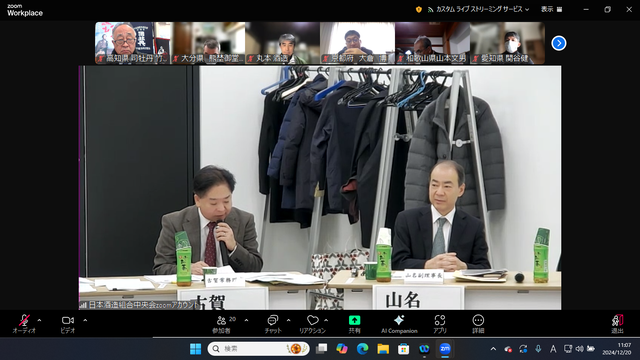The width and height of the screenshot is (640, 360).
Task: Click the cloud sync tray icon with red badge
Action: click(x=508, y=349)
